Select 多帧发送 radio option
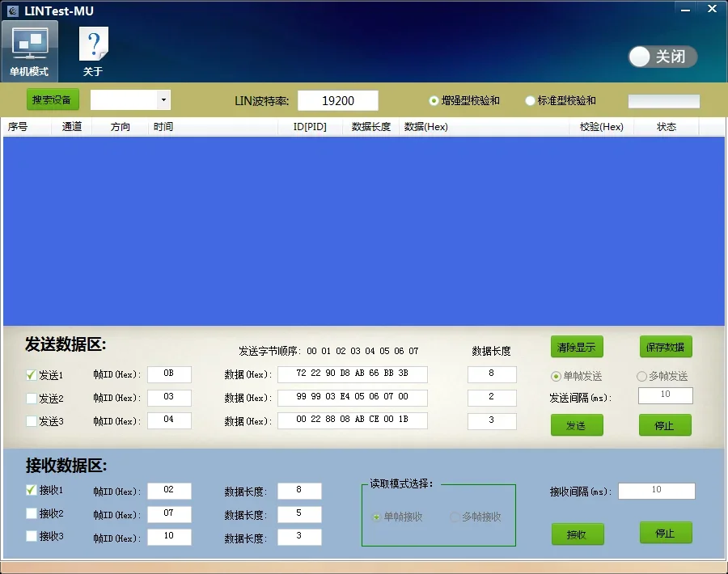Image resolution: width=728 pixels, height=574 pixels. pos(641,376)
